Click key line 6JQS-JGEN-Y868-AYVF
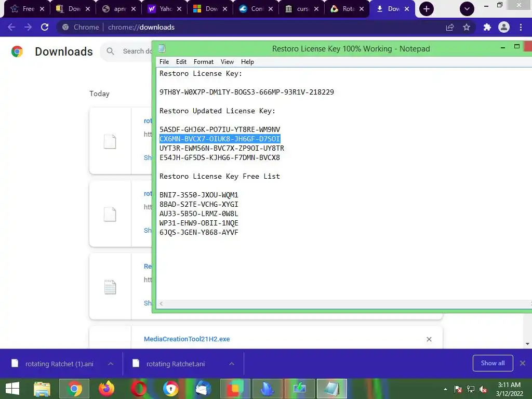532x399 pixels. [x=199, y=232]
